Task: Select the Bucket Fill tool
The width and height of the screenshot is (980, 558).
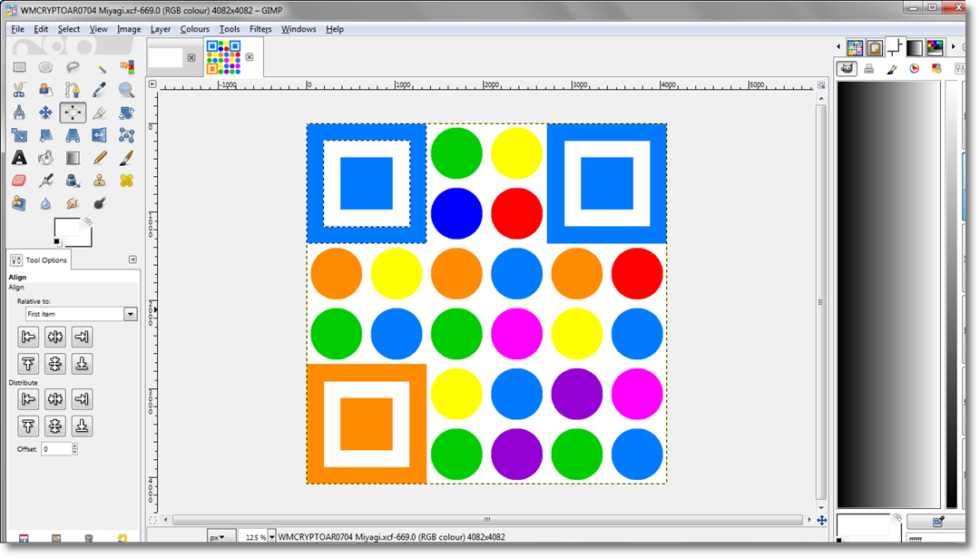Action: pyautogui.click(x=45, y=158)
